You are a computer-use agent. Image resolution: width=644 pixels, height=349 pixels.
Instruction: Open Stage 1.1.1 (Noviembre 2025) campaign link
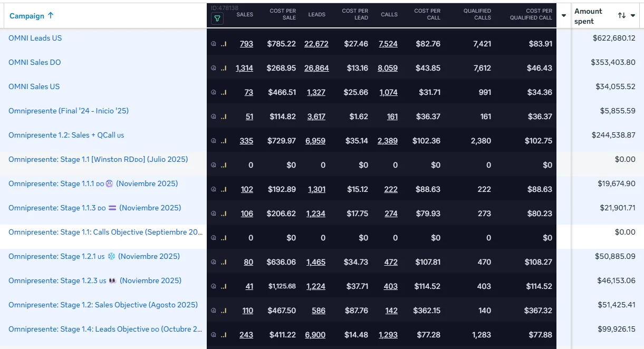93,183
